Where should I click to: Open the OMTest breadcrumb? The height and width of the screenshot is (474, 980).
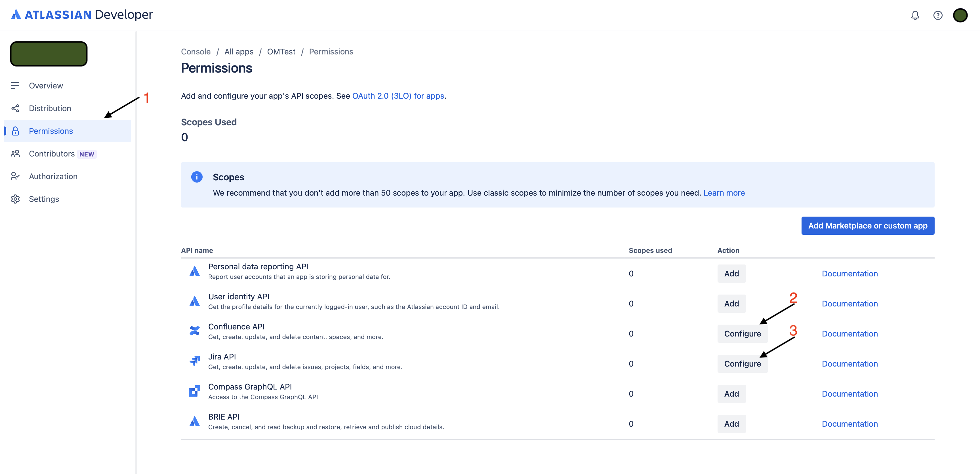pos(281,52)
